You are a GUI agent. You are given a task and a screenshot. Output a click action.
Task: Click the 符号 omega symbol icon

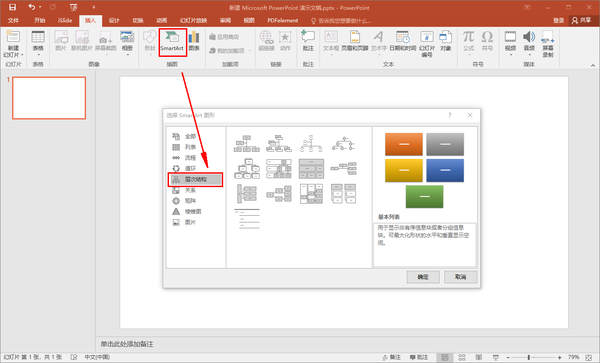[x=487, y=42]
